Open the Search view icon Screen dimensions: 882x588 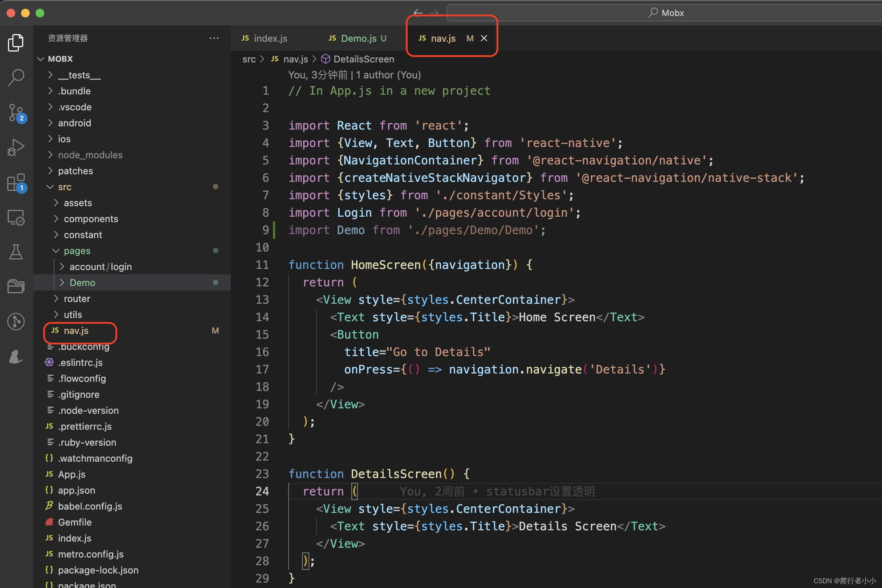click(x=16, y=78)
